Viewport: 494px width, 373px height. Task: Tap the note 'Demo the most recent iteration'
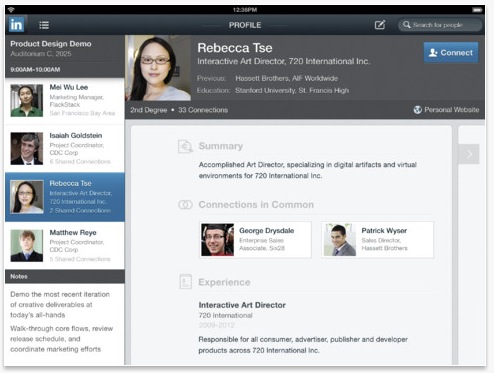60,304
